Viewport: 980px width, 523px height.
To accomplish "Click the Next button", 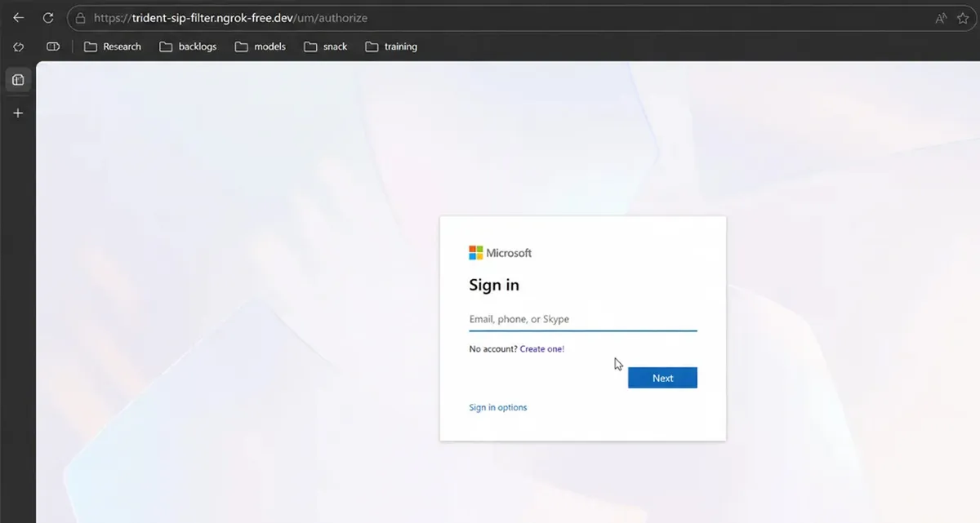I will tap(662, 378).
